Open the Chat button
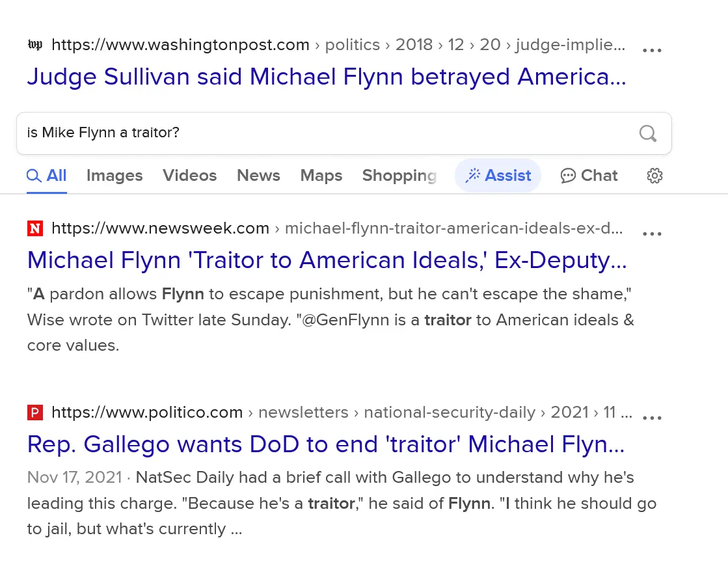This screenshot has width=728, height=568. (589, 176)
